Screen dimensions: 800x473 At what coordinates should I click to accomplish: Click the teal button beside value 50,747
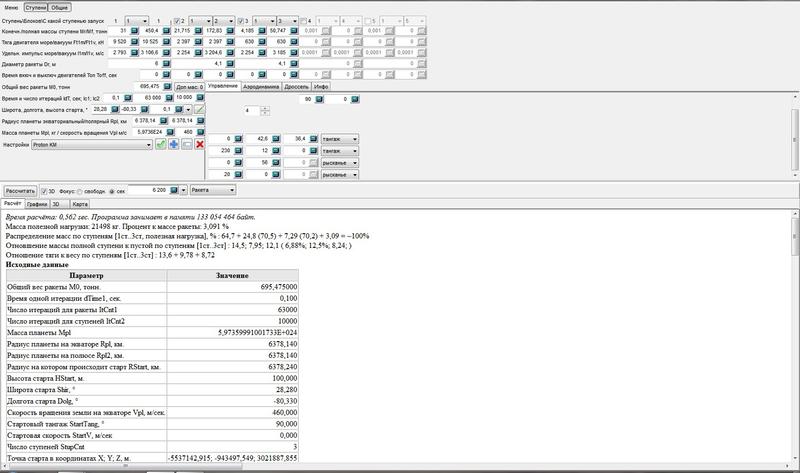[294, 31]
